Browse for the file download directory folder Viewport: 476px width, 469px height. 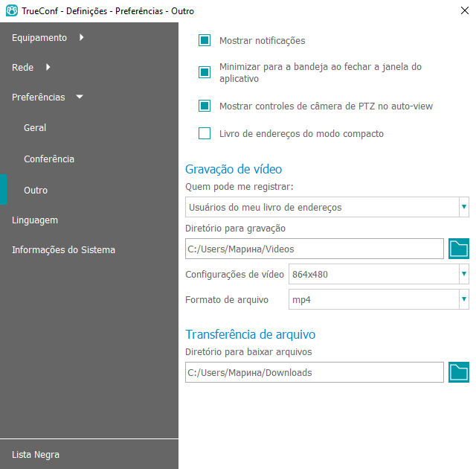click(x=458, y=372)
